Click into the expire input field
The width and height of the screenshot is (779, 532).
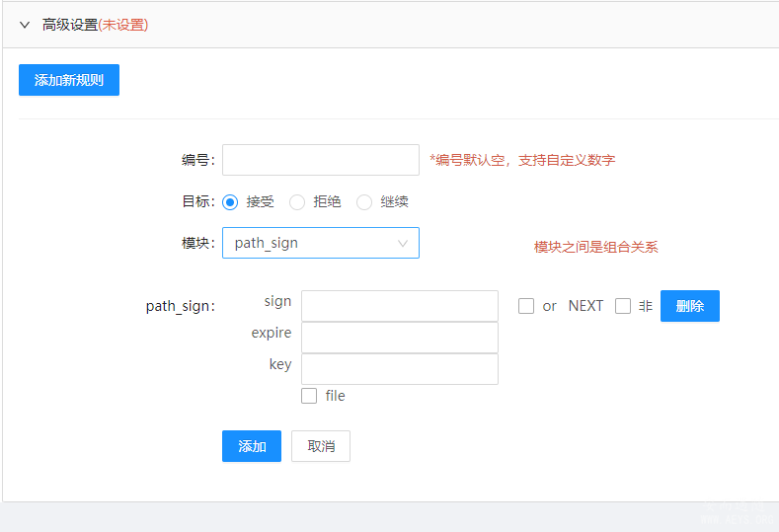point(400,338)
